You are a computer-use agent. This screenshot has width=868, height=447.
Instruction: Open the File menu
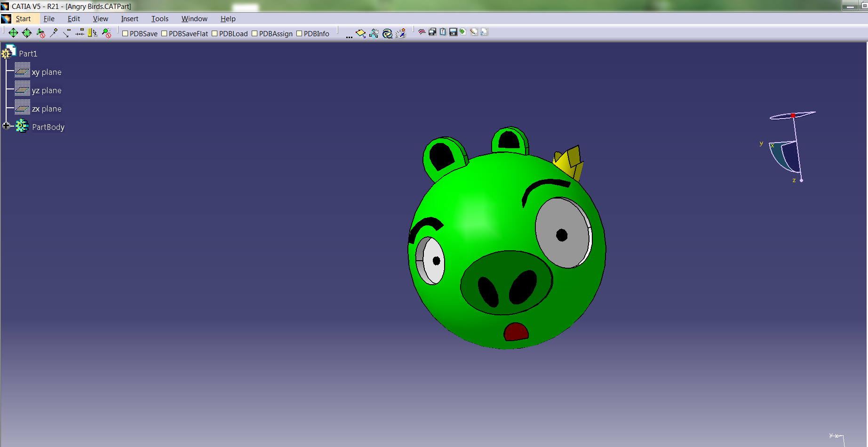tap(49, 19)
